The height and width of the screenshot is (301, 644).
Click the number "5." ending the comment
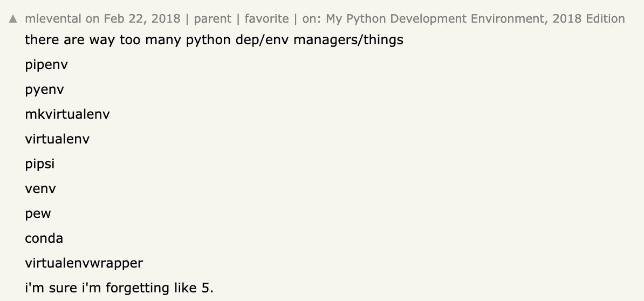tap(207, 288)
